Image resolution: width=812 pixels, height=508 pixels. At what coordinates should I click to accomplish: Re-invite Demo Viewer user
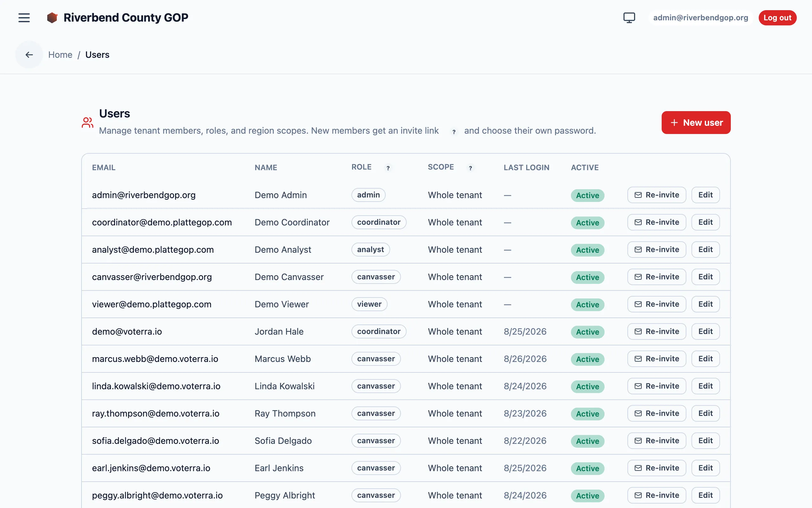click(x=657, y=304)
